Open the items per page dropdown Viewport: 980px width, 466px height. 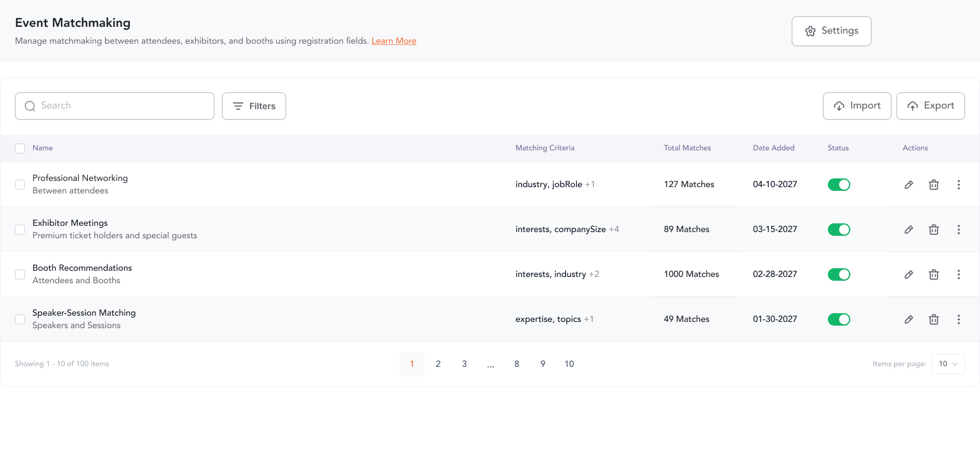(x=948, y=364)
